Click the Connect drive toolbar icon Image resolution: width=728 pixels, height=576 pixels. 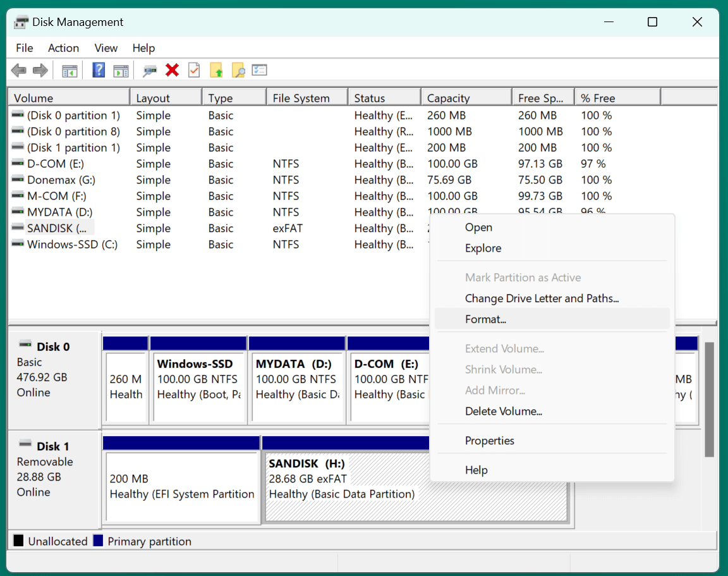[150, 70]
